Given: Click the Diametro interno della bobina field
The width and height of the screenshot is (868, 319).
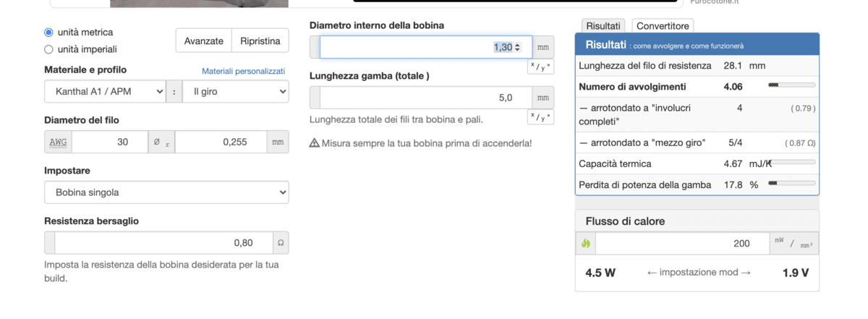Looking at the screenshot, I should coord(425,47).
